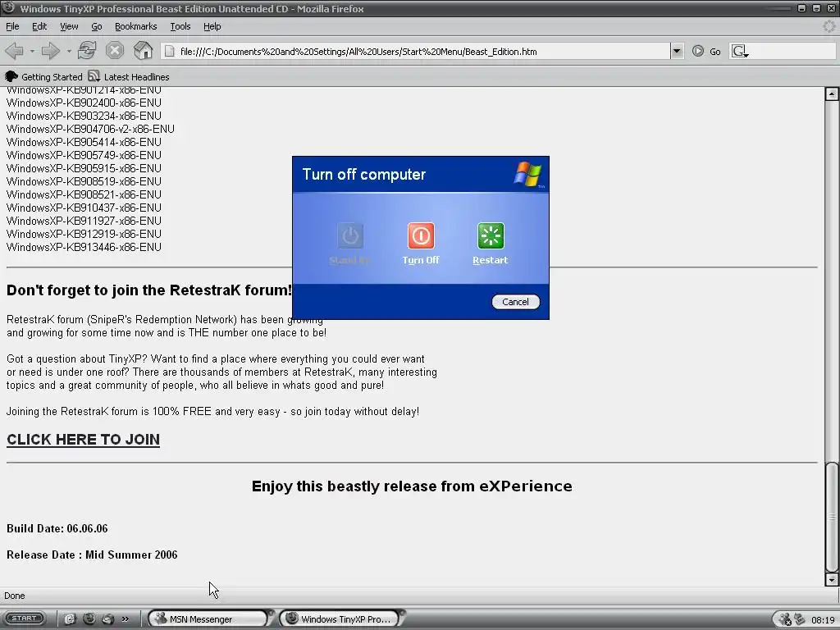The height and width of the screenshot is (630, 840).
Task: Click the Firefox throbber activity icon
Action: (x=829, y=26)
